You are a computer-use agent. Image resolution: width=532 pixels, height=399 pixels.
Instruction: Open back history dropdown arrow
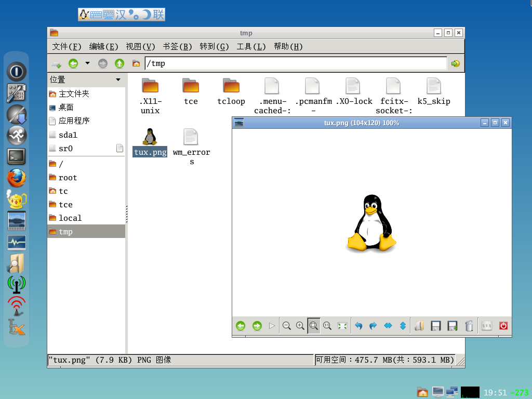click(x=87, y=63)
